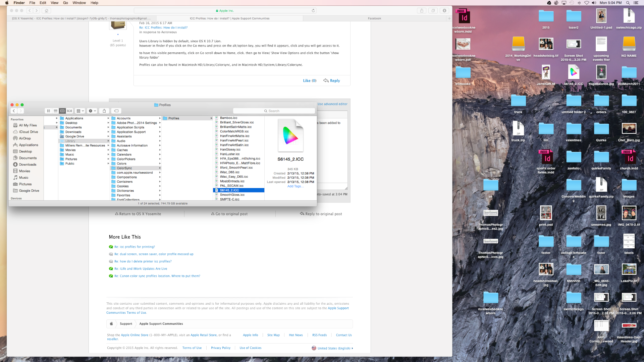Viewport: 644px width, 362px height.
Task: Open Spotlight search in menu bar
Action: pos(628,3)
